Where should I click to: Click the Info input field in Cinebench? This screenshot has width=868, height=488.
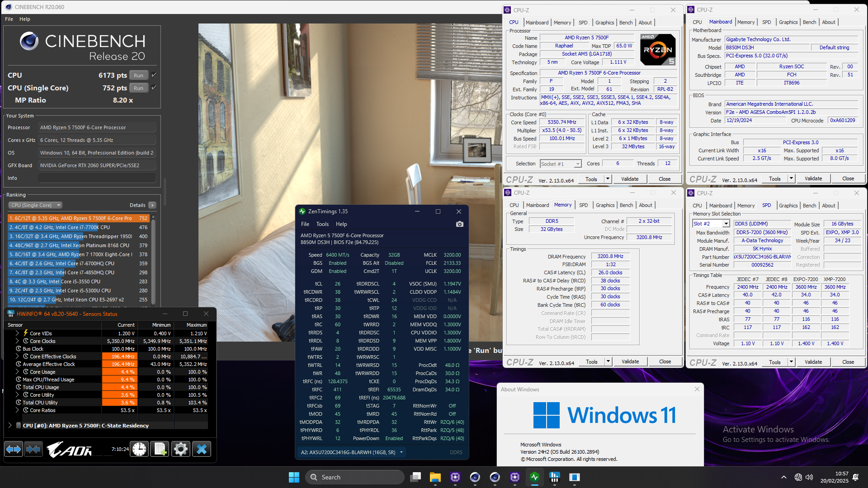(97, 178)
